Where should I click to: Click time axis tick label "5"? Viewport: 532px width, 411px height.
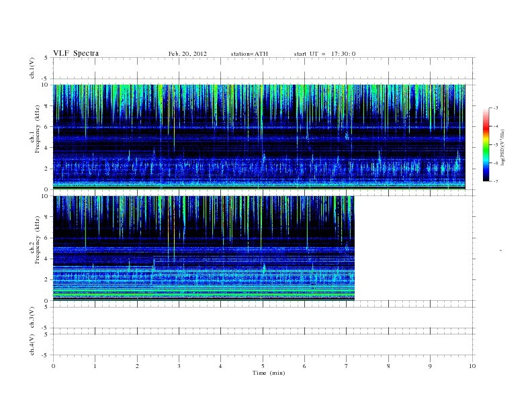click(263, 366)
